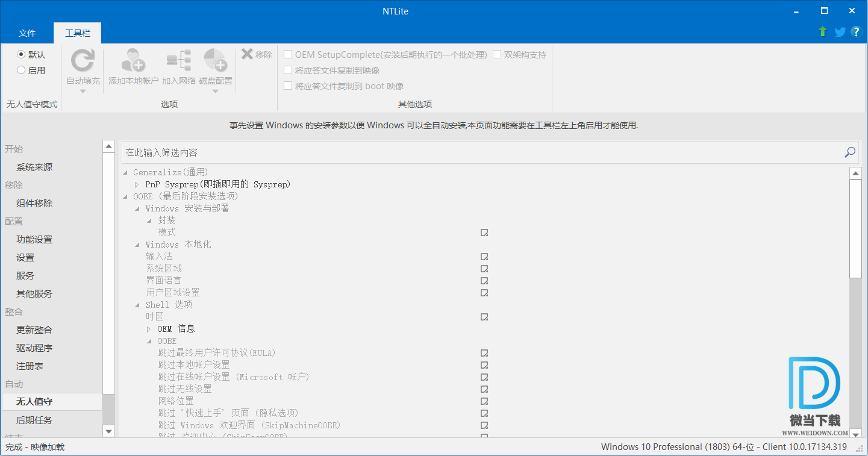Click the Auto-fill (自动填充) refresh icon
The image size is (868, 456).
83,60
